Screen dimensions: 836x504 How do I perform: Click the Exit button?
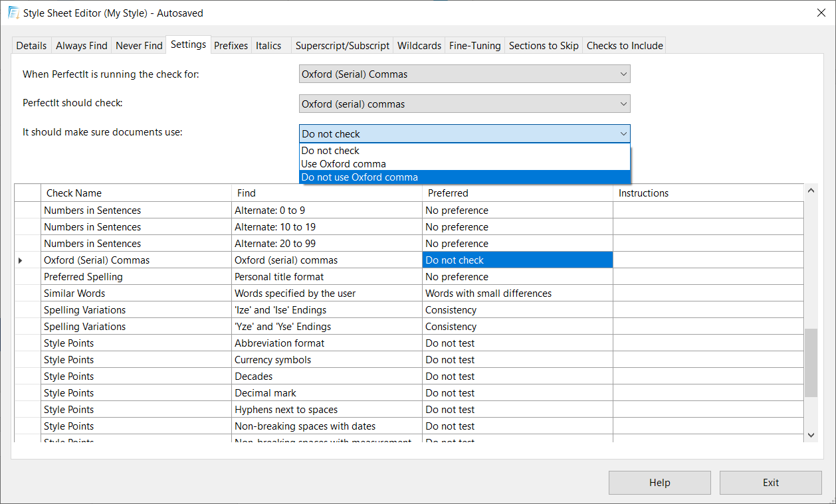770,483
